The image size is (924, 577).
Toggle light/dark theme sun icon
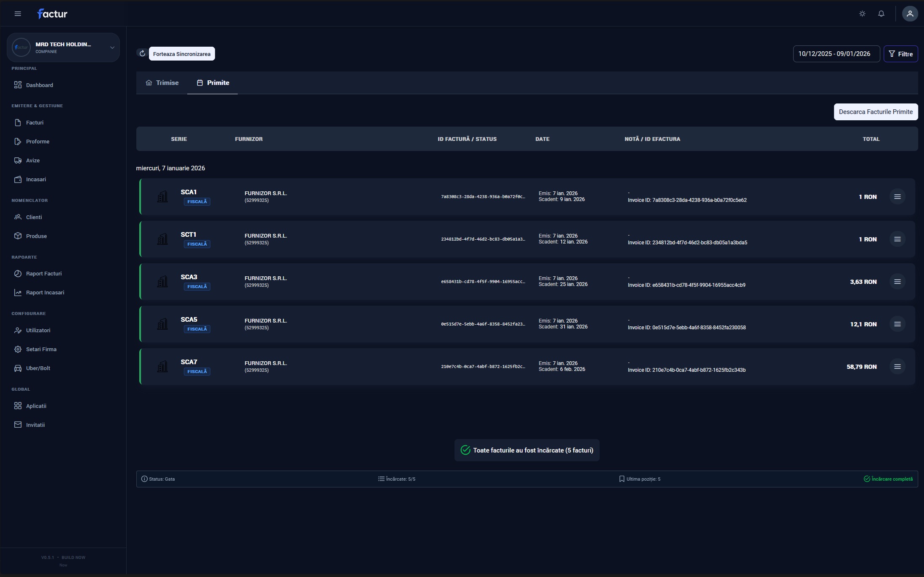point(862,14)
